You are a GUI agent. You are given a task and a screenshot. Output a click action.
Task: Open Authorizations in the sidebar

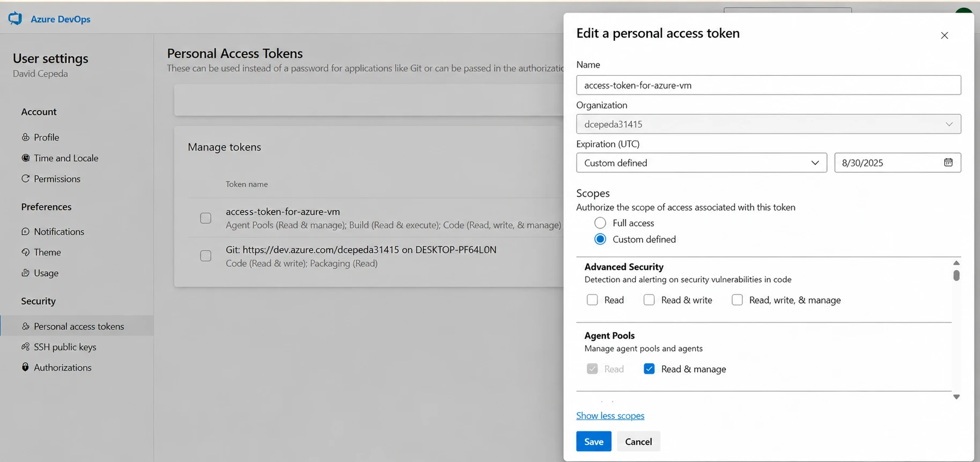[63, 367]
